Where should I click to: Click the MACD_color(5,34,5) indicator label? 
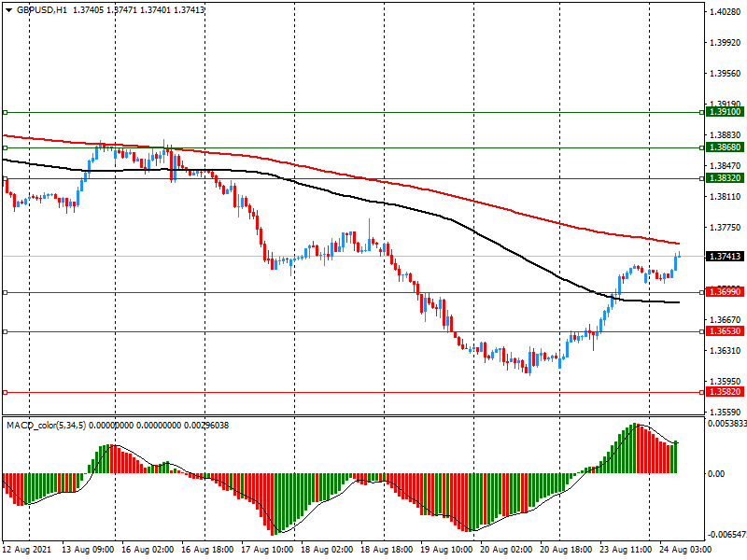coord(46,426)
